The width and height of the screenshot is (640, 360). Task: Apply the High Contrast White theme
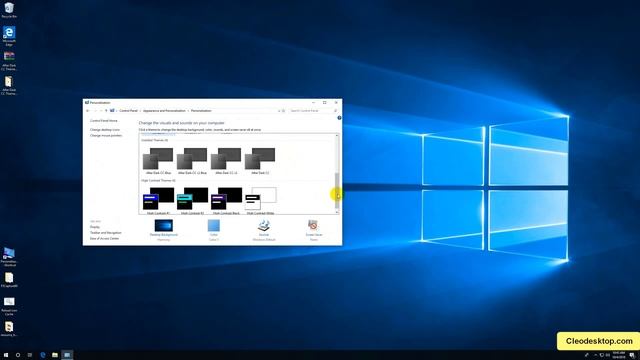click(x=260, y=200)
